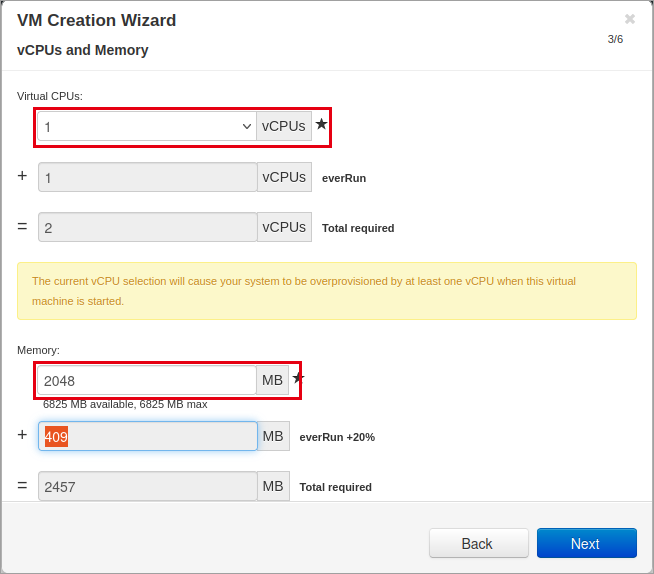This screenshot has width=654, height=574.
Task: Click the required star next to vCPUs dropdown
Action: click(x=321, y=124)
